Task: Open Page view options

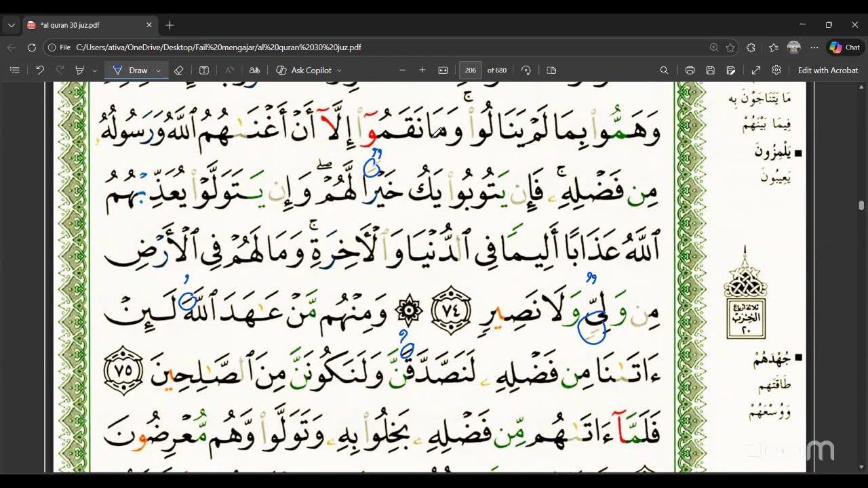Action: click(551, 70)
